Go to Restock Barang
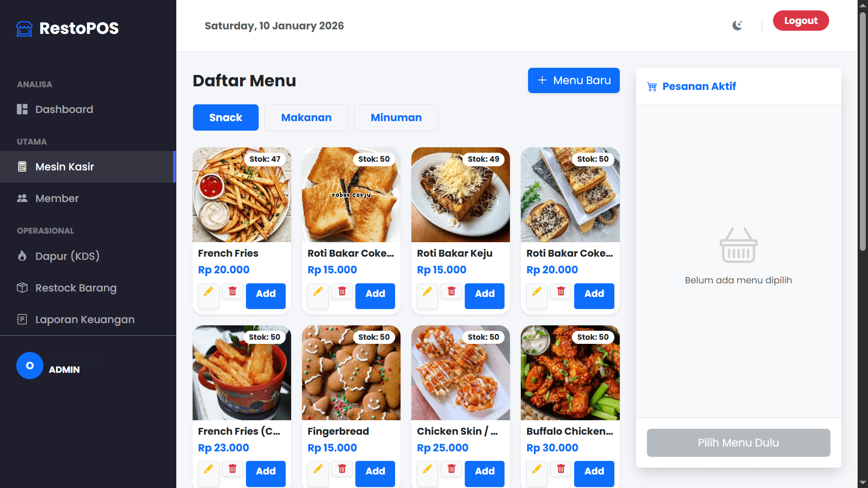868x488 pixels. point(75,288)
